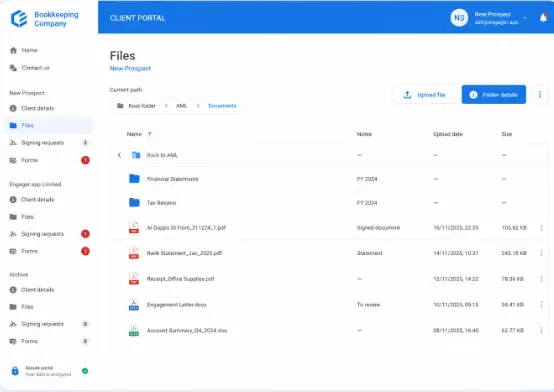Image resolution: width=554 pixels, height=392 pixels.
Task: Toggle the Name sort arrow
Action: 150,134
